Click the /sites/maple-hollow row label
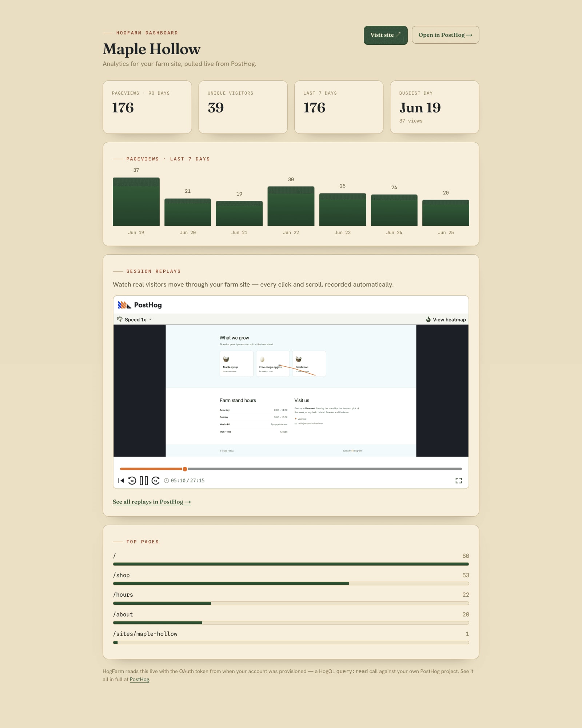582x728 pixels. click(x=145, y=634)
